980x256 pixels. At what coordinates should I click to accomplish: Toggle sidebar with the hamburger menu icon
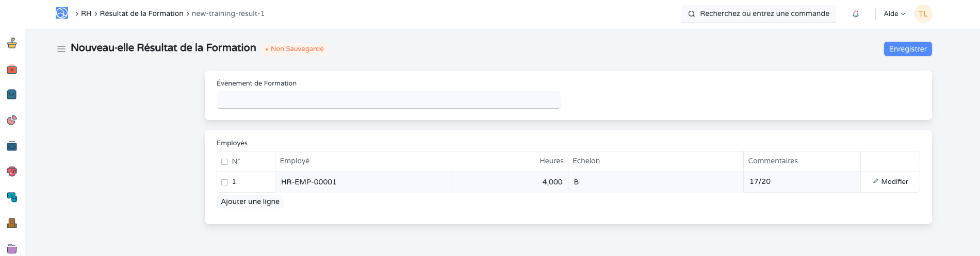click(x=61, y=49)
